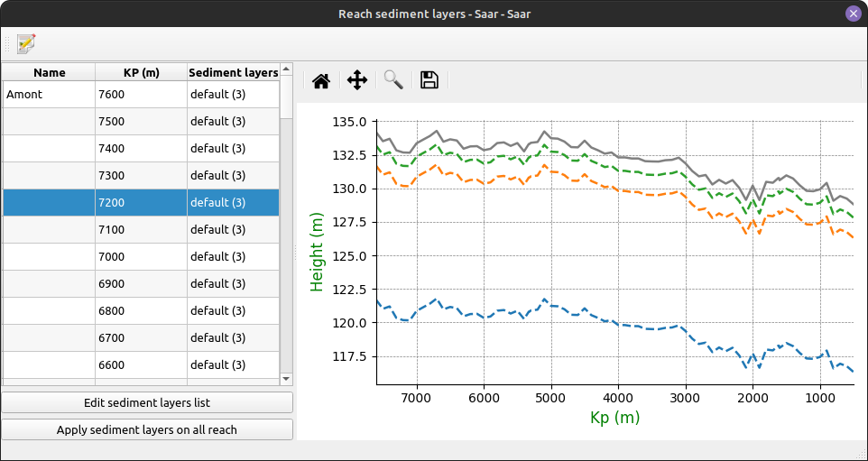Close the Reach sediment layers window
The width and height of the screenshot is (868, 461).
pyautogui.click(x=853, y=14)
